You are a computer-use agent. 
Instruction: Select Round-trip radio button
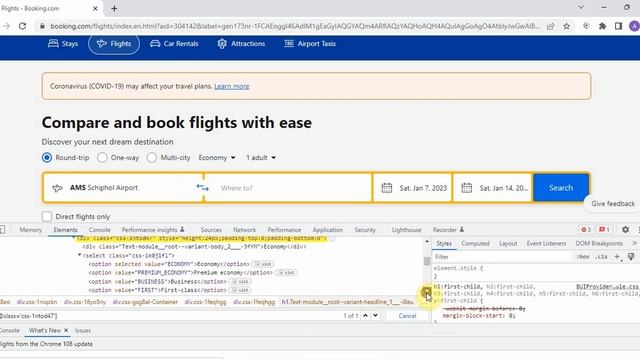(x=47, y=157)
